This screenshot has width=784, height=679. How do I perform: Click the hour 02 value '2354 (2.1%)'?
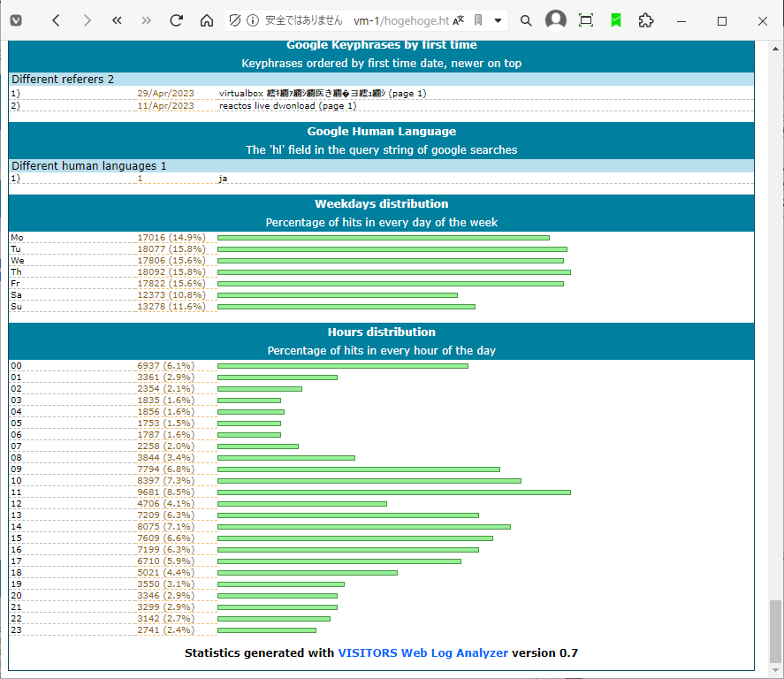(166, 389)
